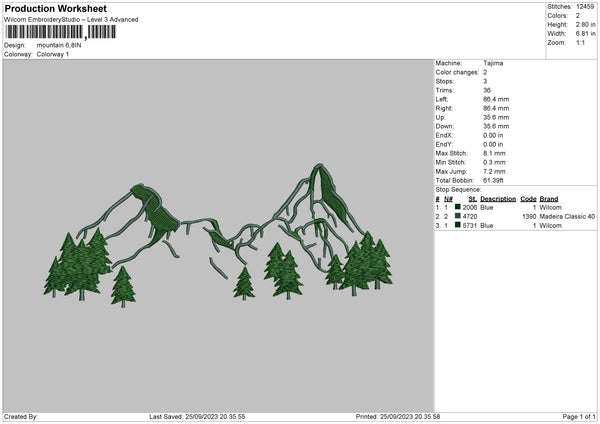Select "Wilcom EmbroideryStudio – Level 3 Advanced" text
Viewport: 600px width, 424px height.
click(71, 20)
